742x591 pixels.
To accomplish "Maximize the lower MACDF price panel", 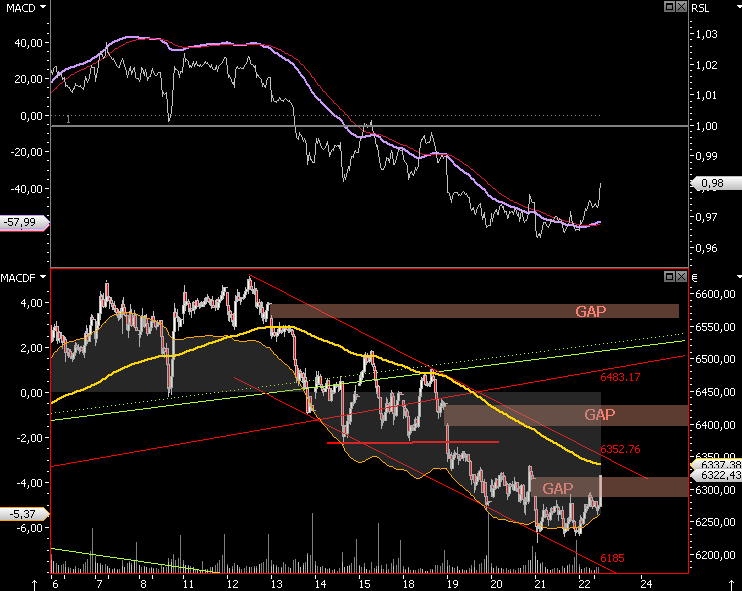I will tap(669, 276).
